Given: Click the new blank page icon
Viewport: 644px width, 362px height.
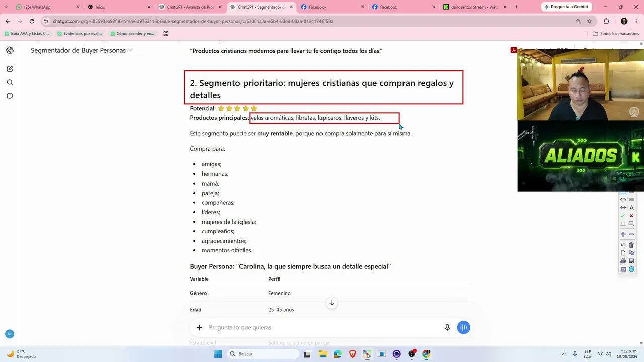Looking at the screenshot, I should [623, 253].
